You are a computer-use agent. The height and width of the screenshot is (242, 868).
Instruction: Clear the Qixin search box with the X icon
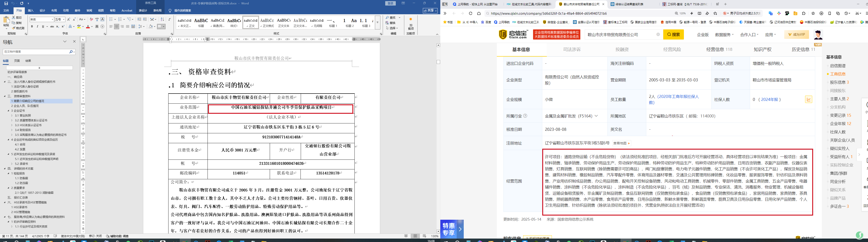coord(658,34)
